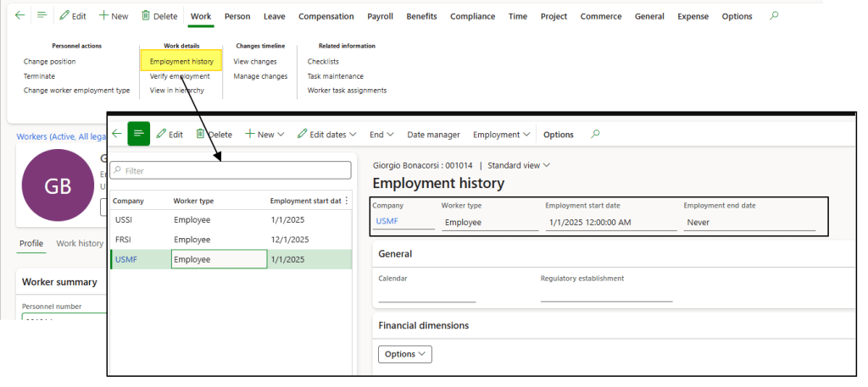Click the search icon beside Options in Employment history

click(x=595, y=134)
